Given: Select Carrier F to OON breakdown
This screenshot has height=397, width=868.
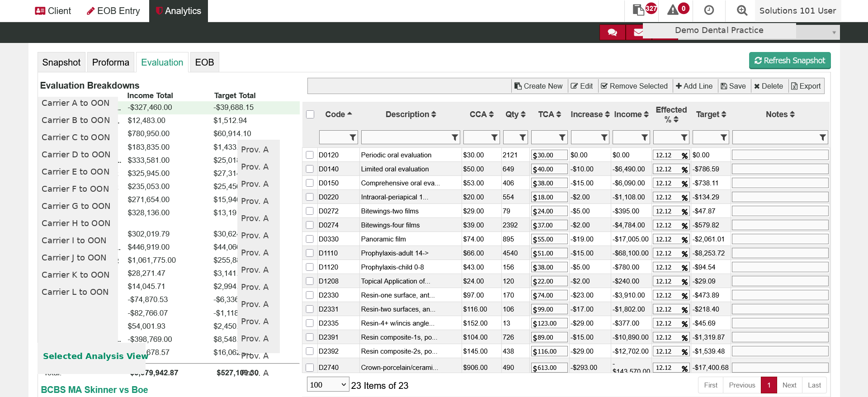Looking at the screenshot, I should pos(75,189).
